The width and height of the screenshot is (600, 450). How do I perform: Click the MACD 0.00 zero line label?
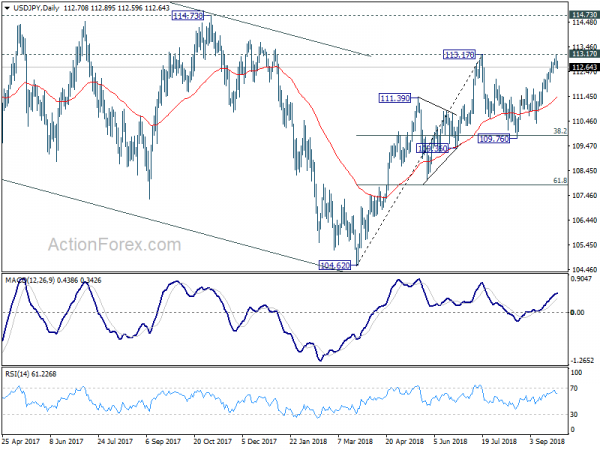(x=577, y=313)
